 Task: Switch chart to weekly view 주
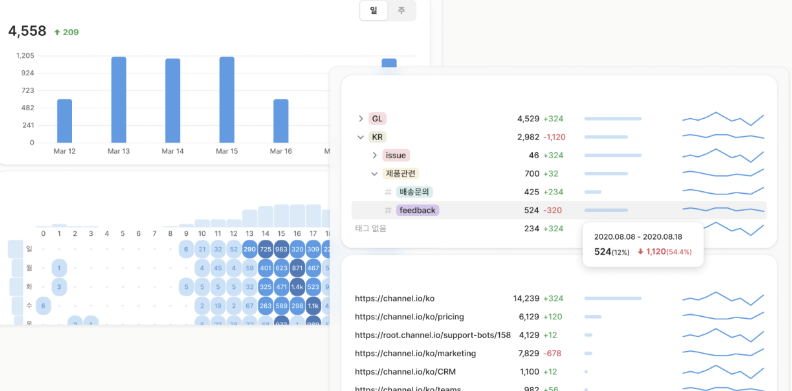(401, 10)
